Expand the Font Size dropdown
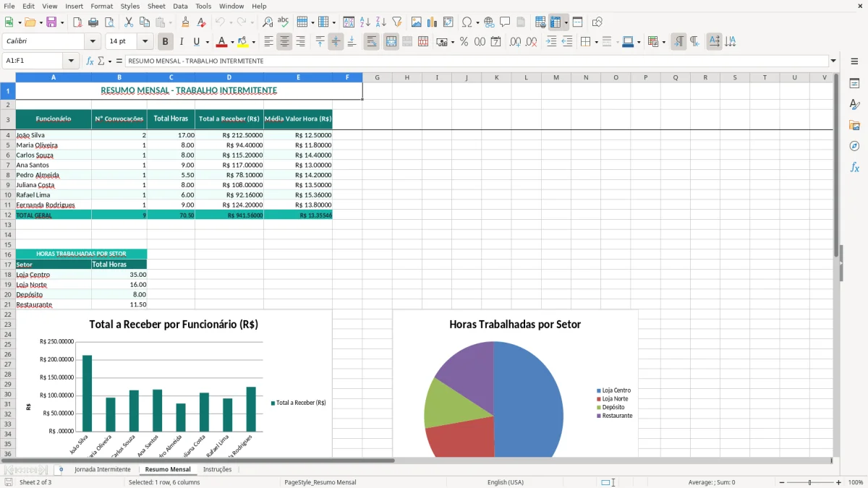This screenshot has height=488, width=868. (145, 42)
